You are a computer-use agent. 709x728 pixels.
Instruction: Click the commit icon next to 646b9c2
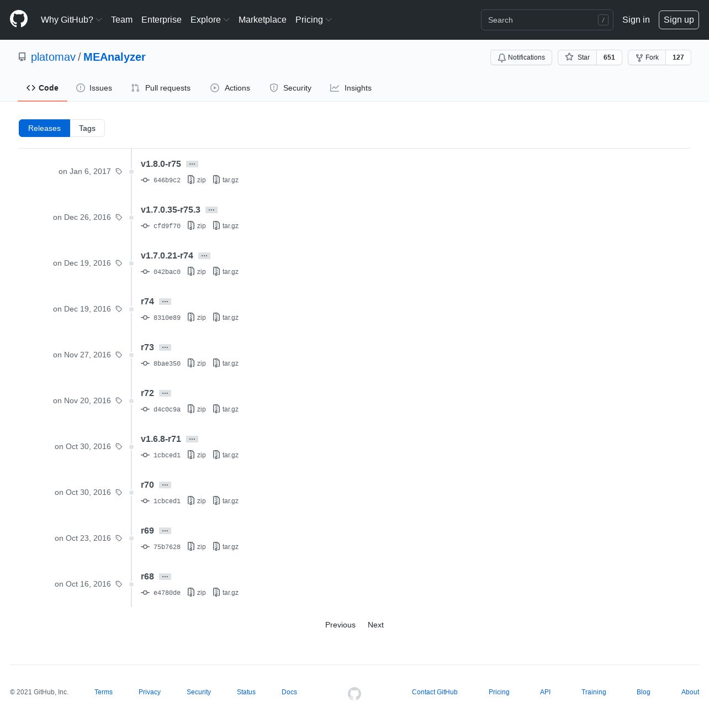point(145,180)
